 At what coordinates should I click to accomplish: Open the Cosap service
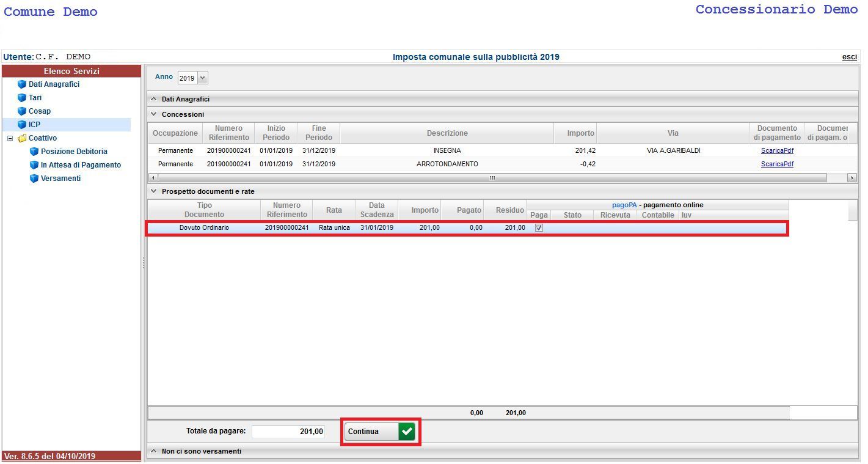[40, 111]
